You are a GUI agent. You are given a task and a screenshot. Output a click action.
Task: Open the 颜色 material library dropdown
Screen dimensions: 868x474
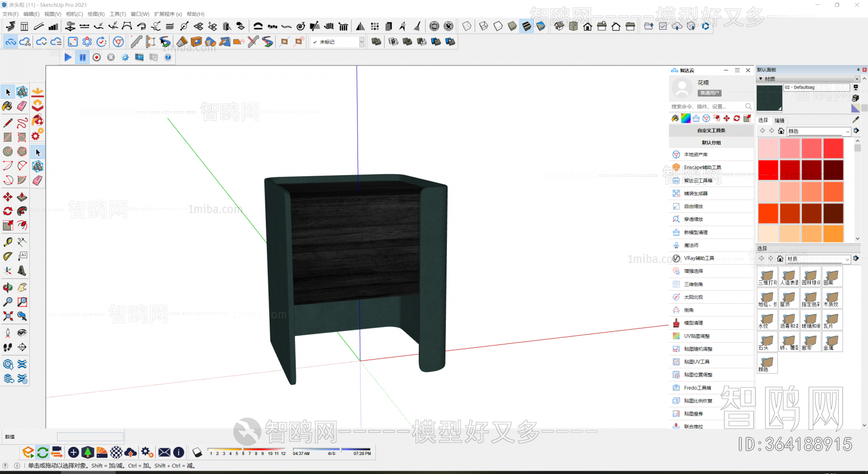point(819,131)
